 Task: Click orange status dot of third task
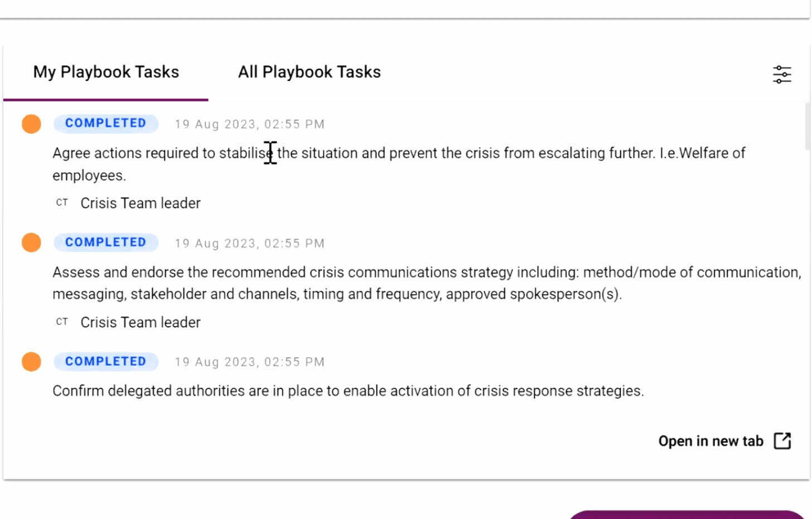(31, 362)
